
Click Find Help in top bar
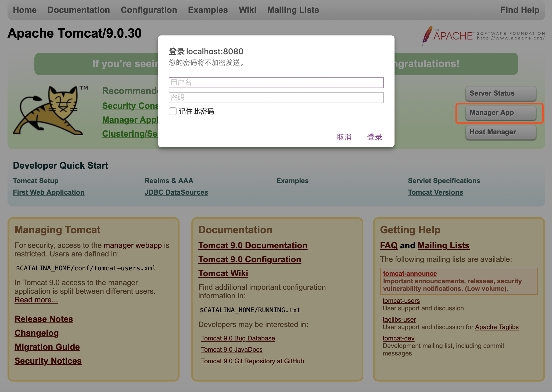[x=519, y=10]
